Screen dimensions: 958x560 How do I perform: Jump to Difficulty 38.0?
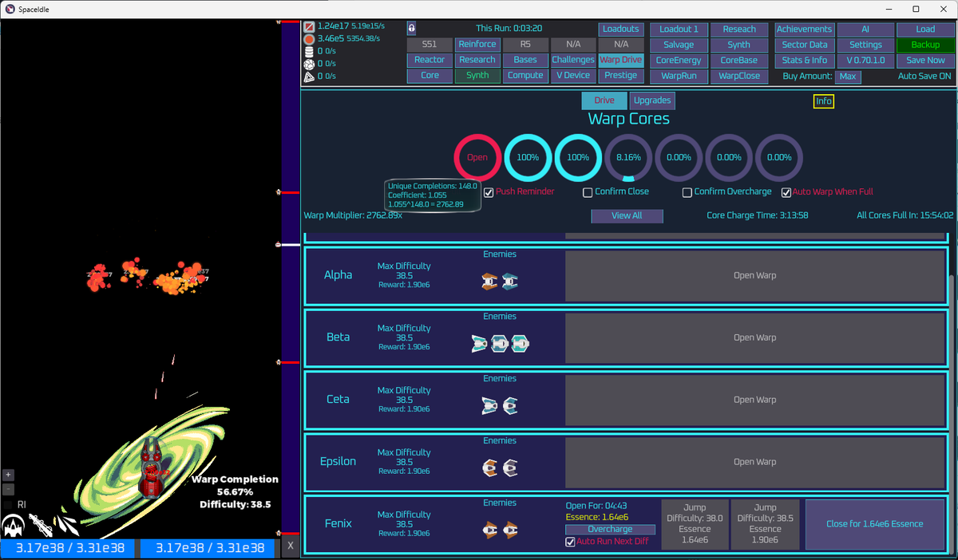(x=695, y=524)
